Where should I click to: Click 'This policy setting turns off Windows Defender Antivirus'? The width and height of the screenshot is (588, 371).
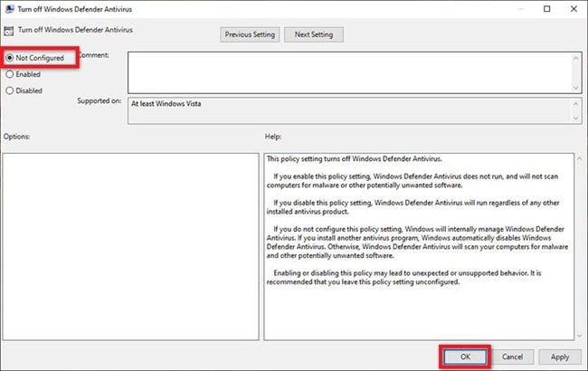(x=355, y=158)
